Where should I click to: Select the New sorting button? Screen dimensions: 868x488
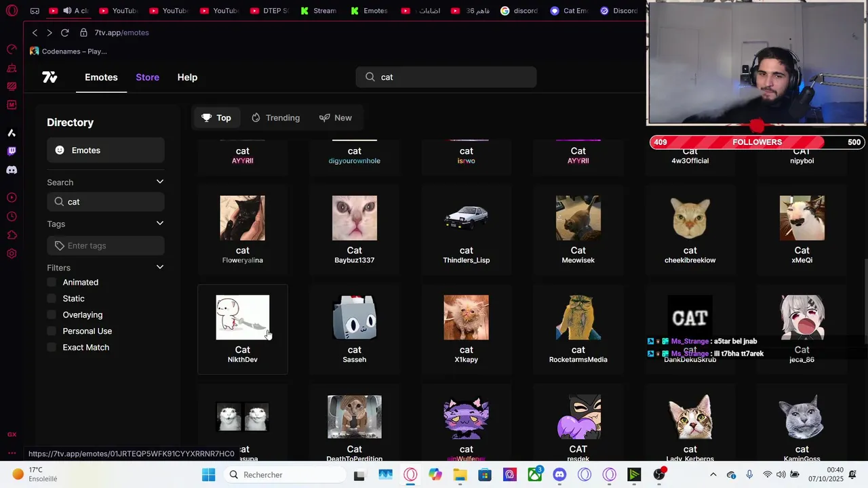point(336,118)
